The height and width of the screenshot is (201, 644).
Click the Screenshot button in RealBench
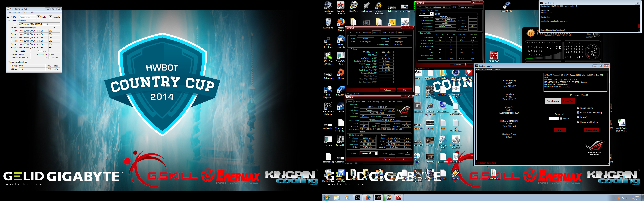tap(591, 130)
